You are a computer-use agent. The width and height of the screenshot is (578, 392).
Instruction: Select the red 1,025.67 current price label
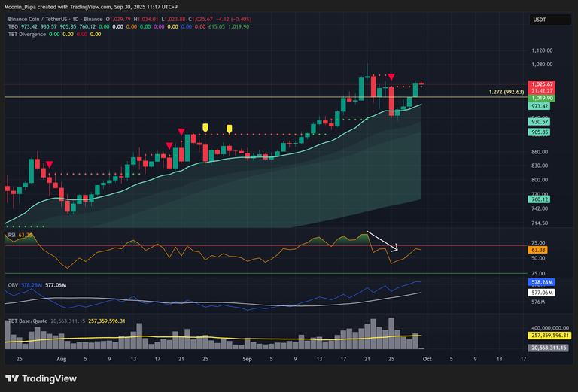[x=542, y=84]
